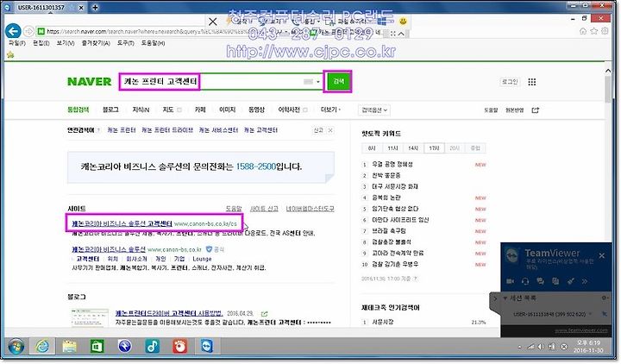Select the 11시 hot topic tab

393,147
